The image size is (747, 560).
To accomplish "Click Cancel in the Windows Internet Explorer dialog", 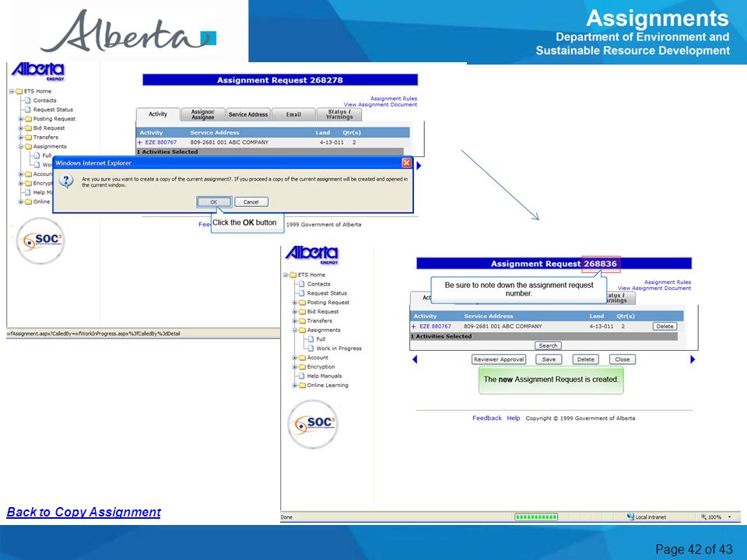I will [251, 202].
